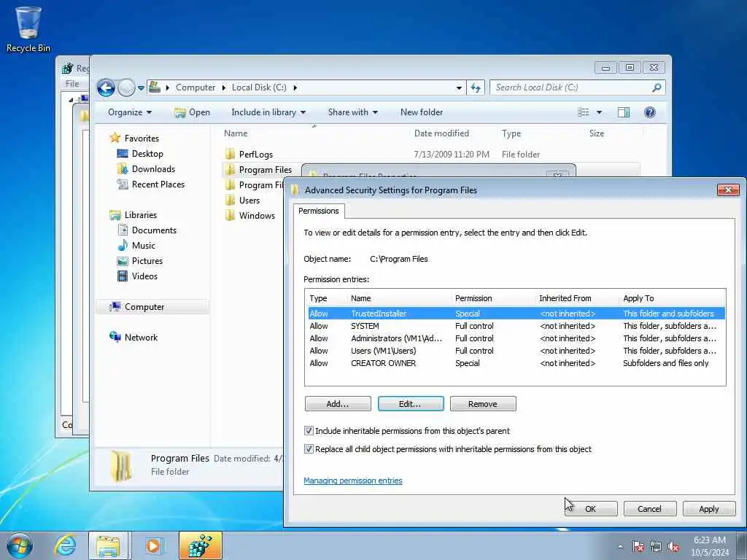The image size is (747, 560).
Task: Click Open in Explorer toolbar
Action: 193,112
